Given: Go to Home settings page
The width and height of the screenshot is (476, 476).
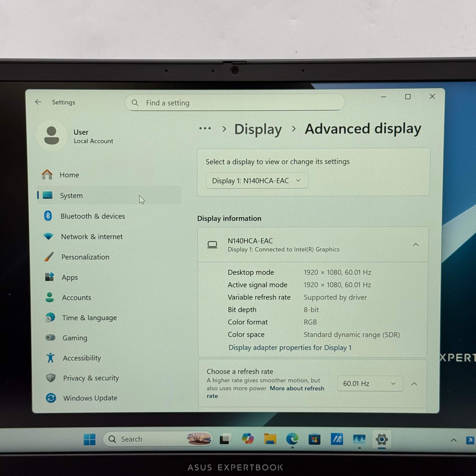Looking at the screenshot, I should point(109,175).
